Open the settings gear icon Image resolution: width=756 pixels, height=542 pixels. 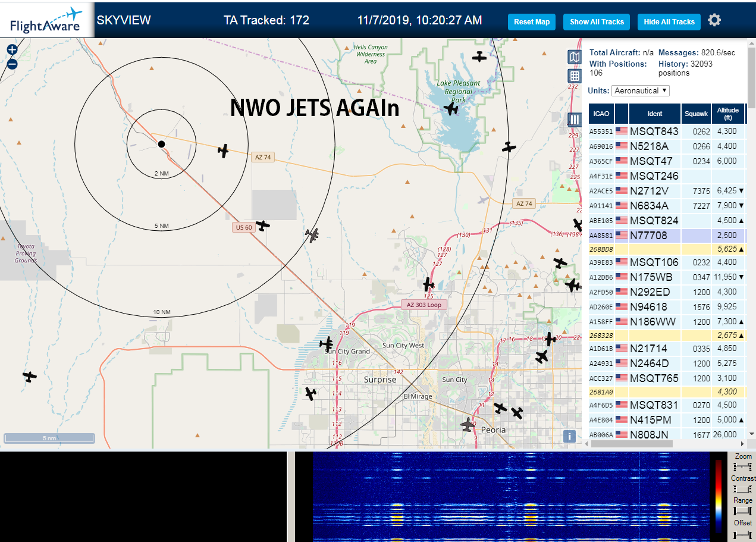click(714, 20)
